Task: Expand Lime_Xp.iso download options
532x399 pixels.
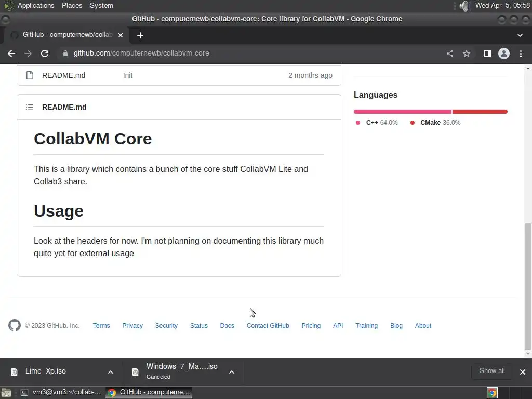Action: coord(111,372)
